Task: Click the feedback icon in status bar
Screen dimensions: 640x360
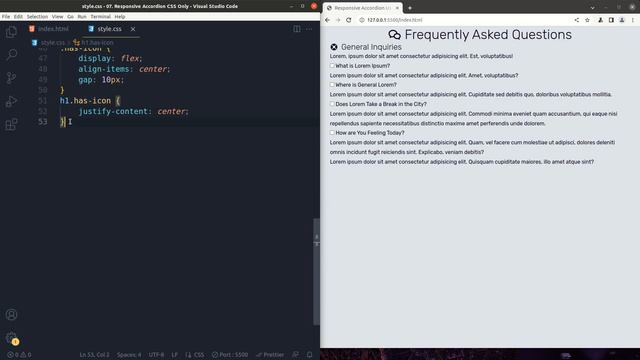Action: 296,355
